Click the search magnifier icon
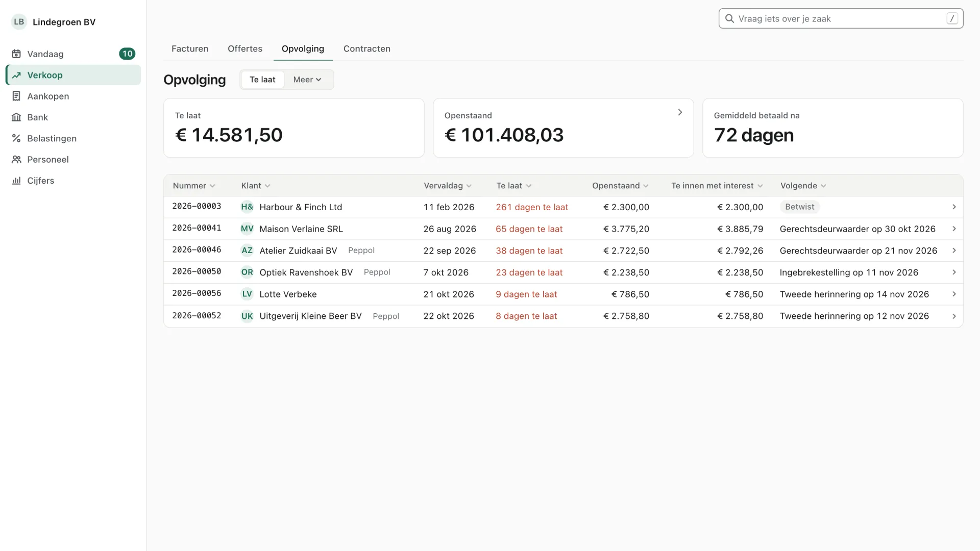The height and width of the screenshot is (551, 980). pos(730,19)
